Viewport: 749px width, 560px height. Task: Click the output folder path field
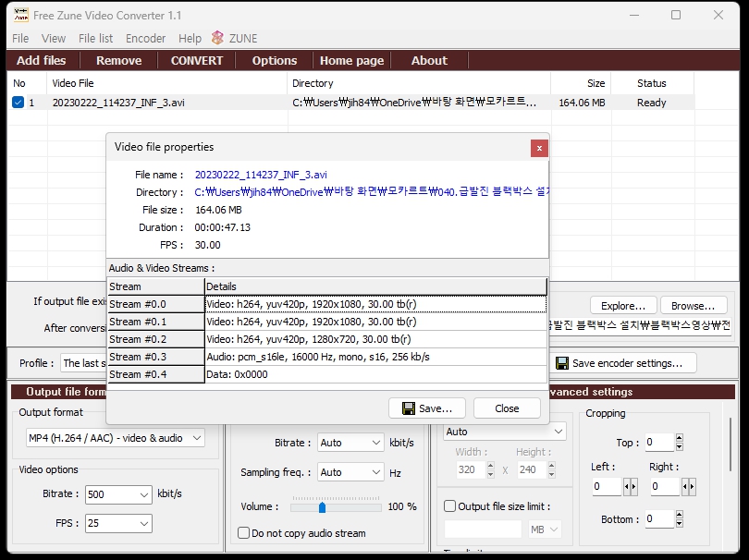pos(640,326)
